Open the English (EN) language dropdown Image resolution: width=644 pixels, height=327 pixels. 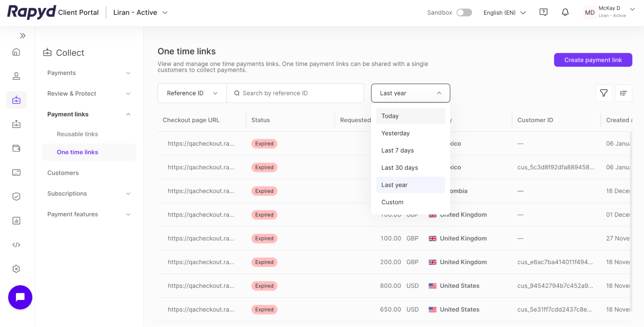point(504,13)
